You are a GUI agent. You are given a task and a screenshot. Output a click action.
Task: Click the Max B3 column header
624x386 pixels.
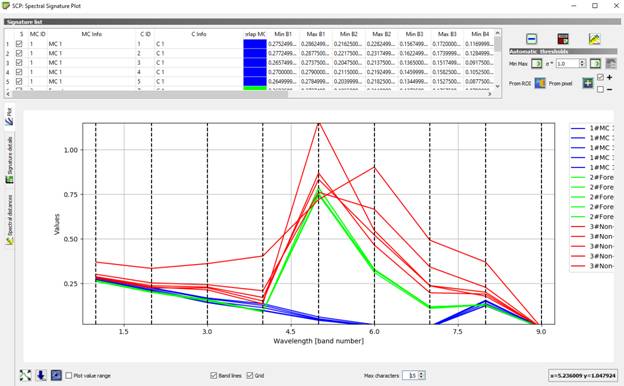(447, 34)
